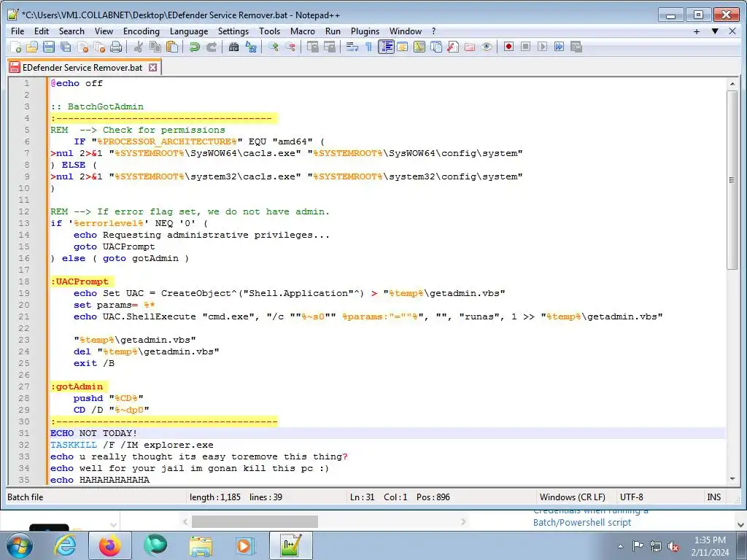Open the Language menu

point(189,31)
